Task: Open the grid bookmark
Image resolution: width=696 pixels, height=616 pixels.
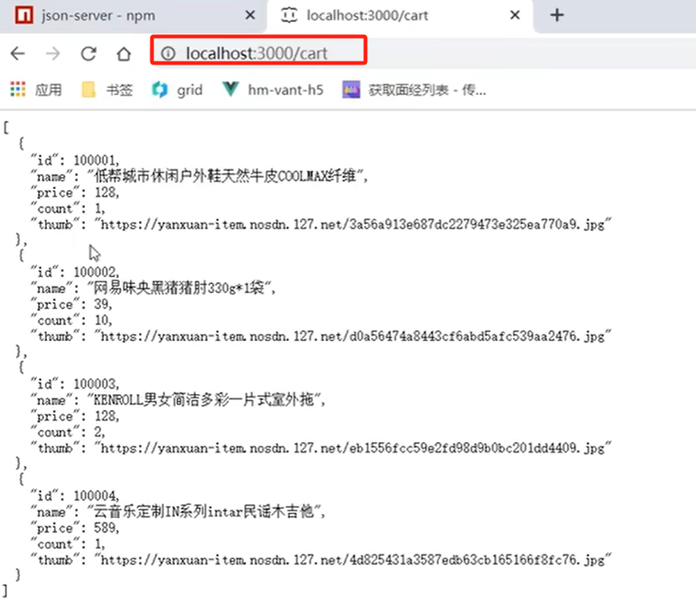Action: 177,90
